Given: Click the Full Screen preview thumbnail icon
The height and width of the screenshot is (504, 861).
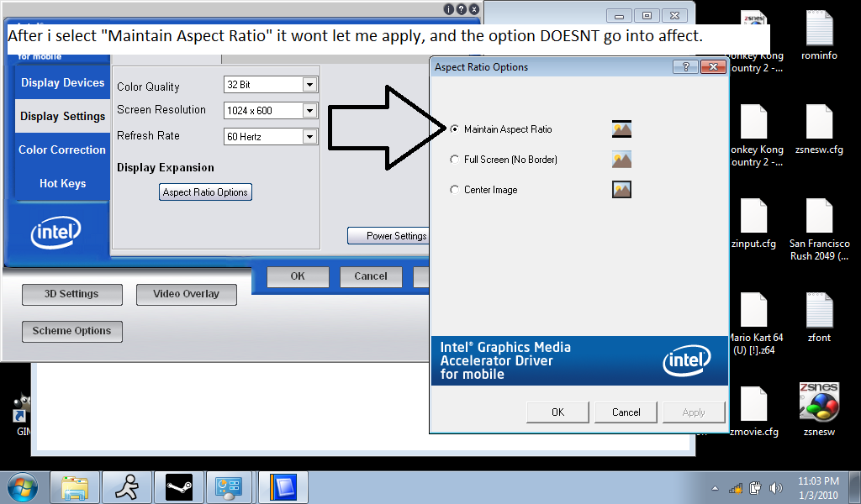Looking at the screenshot, I should coord(621,159).
